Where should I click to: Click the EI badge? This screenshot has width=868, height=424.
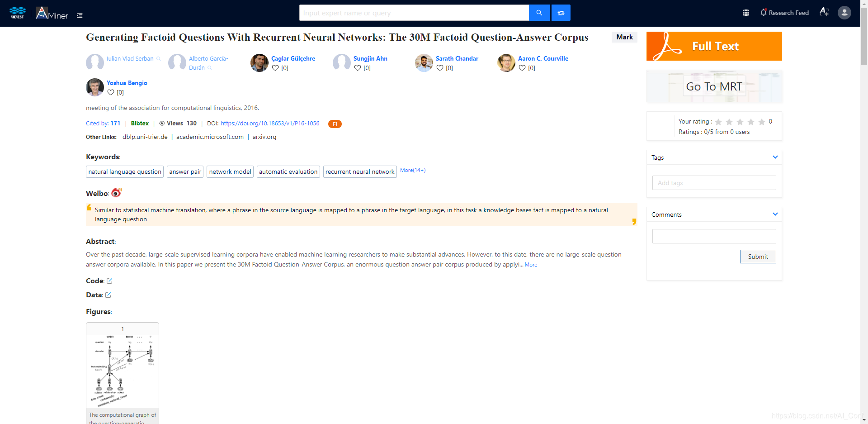tap(335, 124)
